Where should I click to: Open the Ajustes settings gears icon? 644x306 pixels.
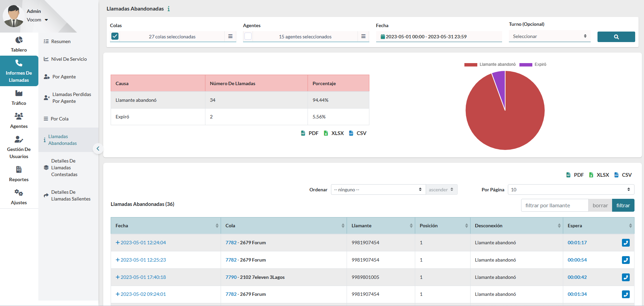click(19, 193)
